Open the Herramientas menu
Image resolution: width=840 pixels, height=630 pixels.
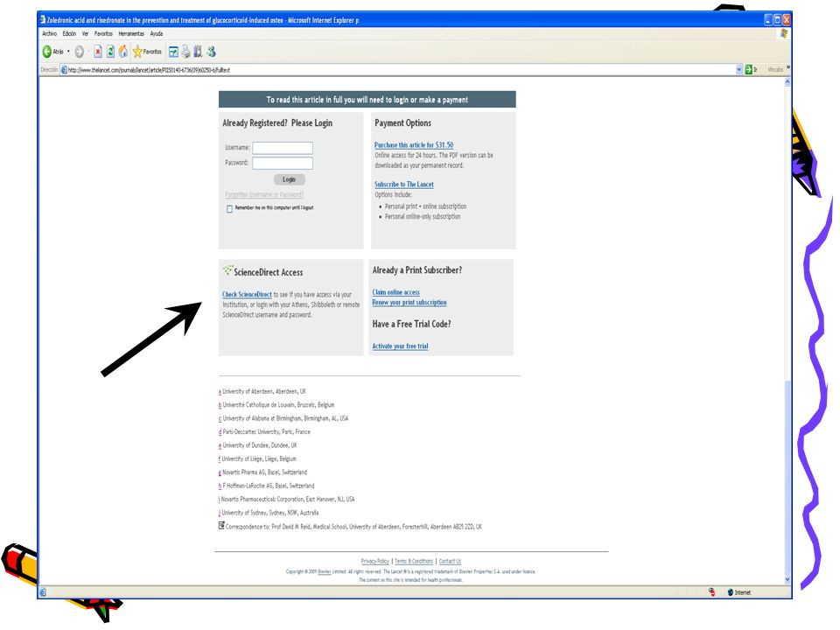tap(131, 33)
